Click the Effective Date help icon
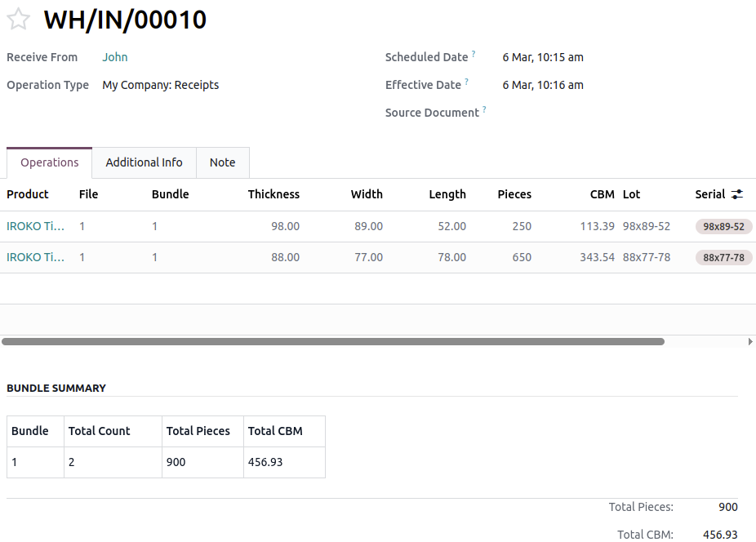 [466, 80]
